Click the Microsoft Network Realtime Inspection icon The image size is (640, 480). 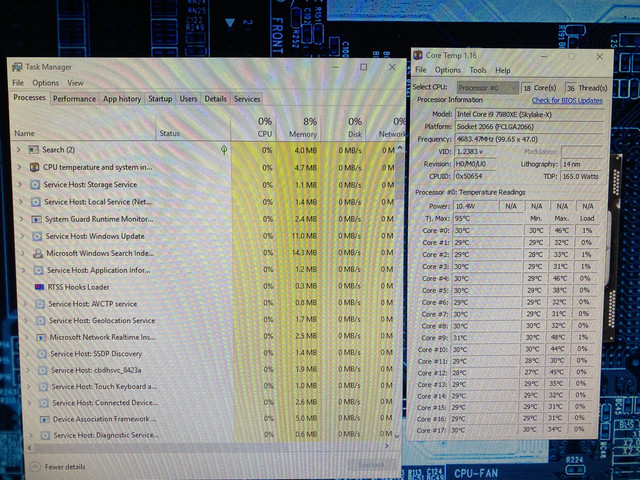click(x=41, y=337)
